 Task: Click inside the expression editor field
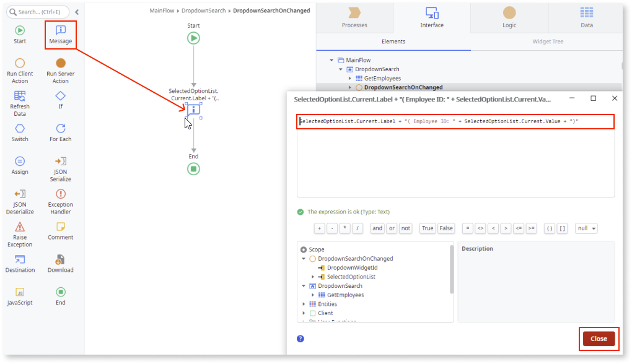455,161
